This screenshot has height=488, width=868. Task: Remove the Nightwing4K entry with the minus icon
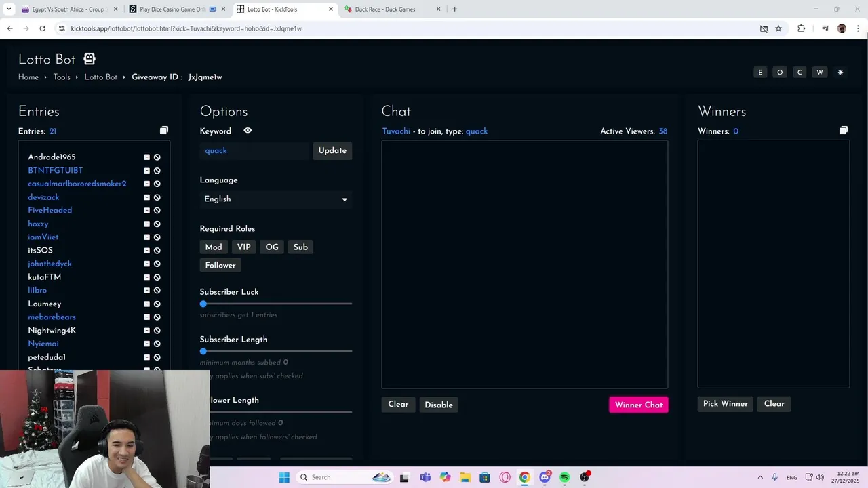pos(146,331)
